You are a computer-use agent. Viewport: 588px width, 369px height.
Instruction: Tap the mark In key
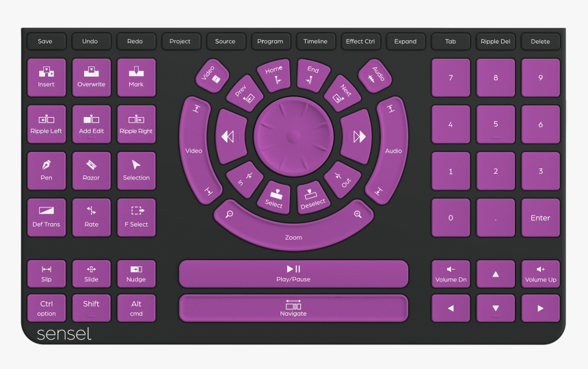point(245,179)
